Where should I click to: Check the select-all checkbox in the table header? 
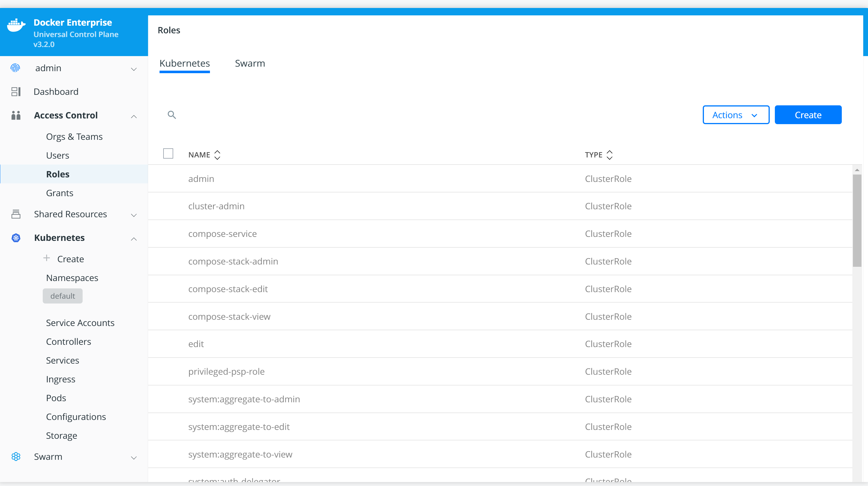(x=168, y=153)
